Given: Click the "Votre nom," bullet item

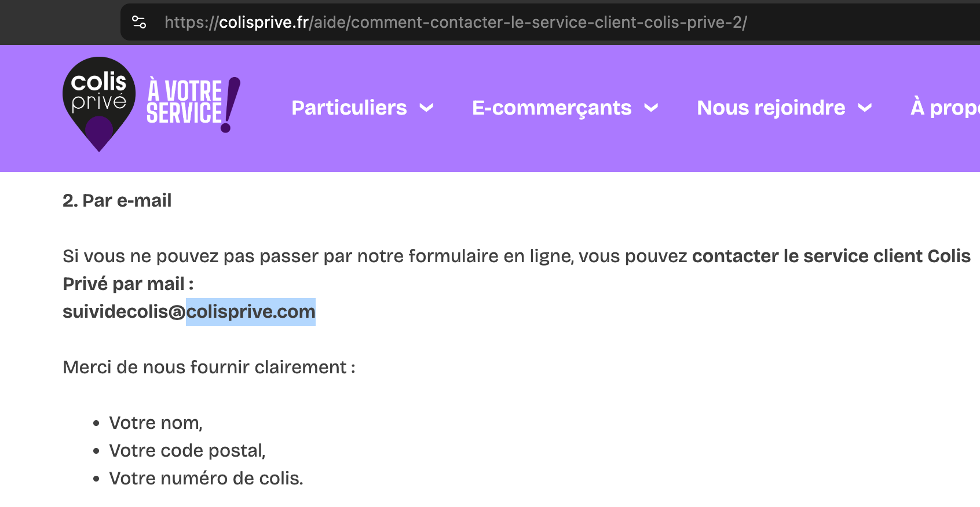Looking at the screenshot, I should (x=156, y=423).
